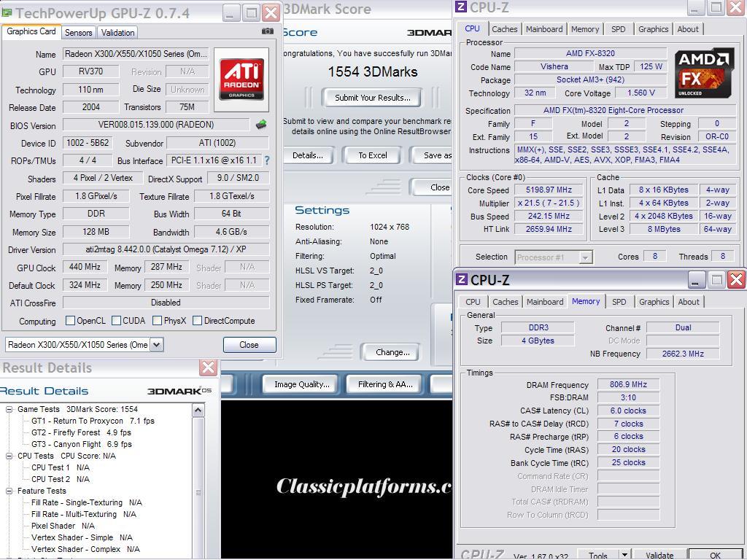Image resolution: width=747 pixels, height=560 pixels.
Task: Collapse the Game Tests tree node
Action: (x=9, y=409)
